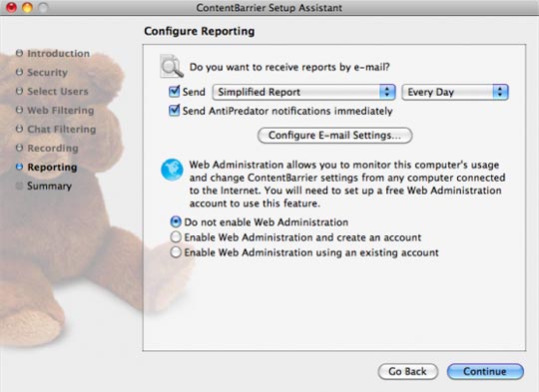The image size is (539, 392).
Task: Select Do not enable Web Administration
Action: [176, 222]
